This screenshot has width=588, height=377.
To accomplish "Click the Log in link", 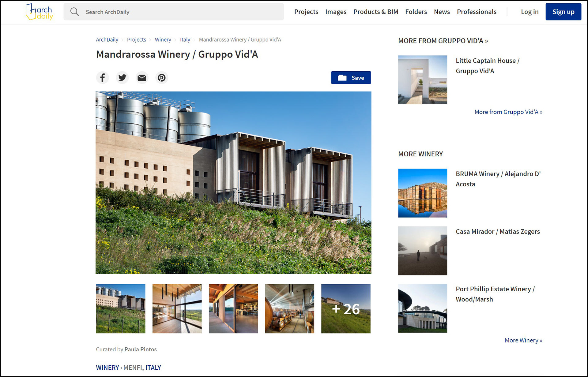I will (530, 12).
